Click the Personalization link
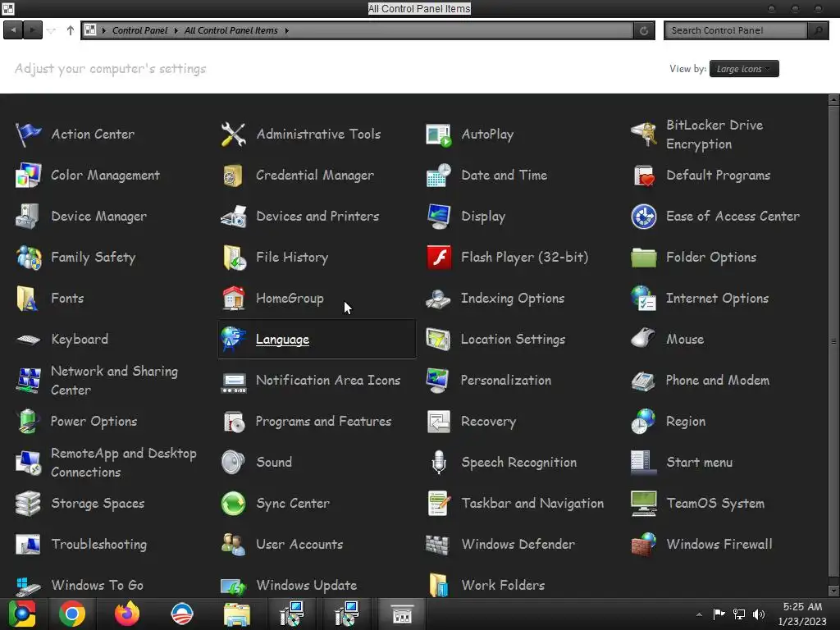The image size is (840, 630). tap(505, 381)
